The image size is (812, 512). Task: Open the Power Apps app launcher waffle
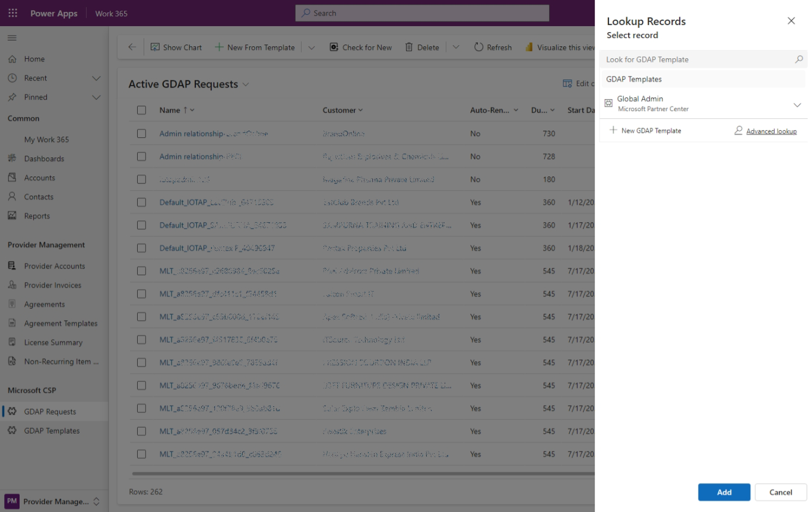coord(12,13)
